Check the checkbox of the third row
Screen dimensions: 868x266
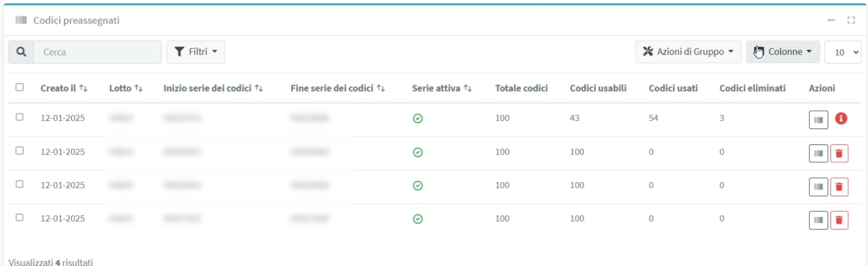click(20, 184)
